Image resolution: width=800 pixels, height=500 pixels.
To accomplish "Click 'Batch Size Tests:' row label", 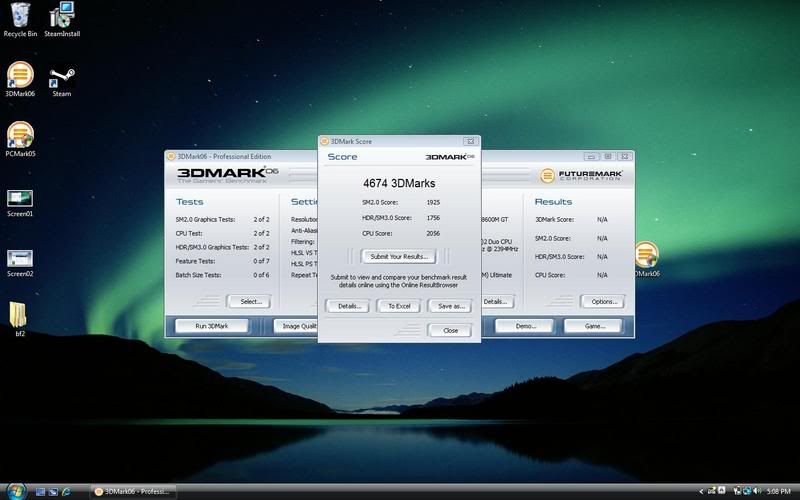I will click(198, 275).
